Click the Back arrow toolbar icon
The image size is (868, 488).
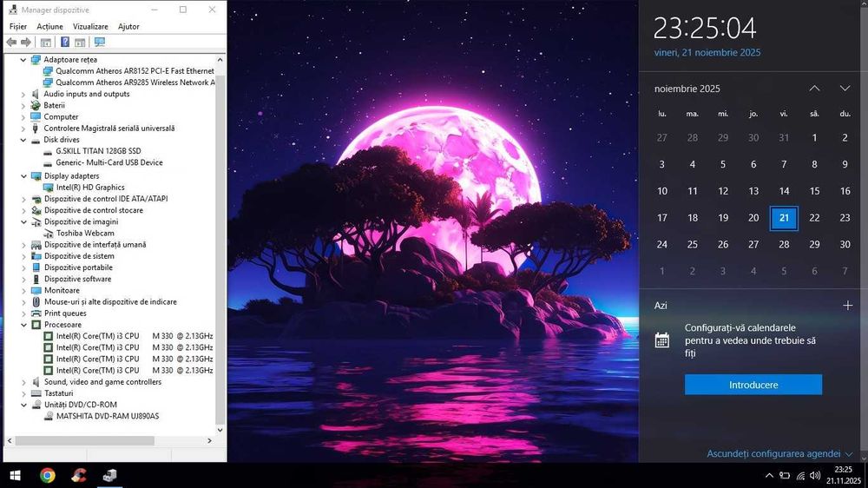point(11,42)
